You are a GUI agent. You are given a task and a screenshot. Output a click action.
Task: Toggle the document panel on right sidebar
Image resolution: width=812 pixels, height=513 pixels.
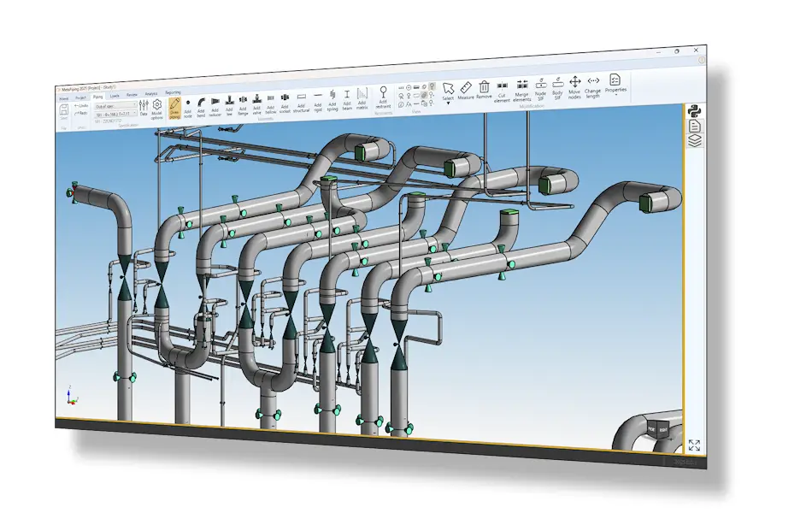point(695,126)
